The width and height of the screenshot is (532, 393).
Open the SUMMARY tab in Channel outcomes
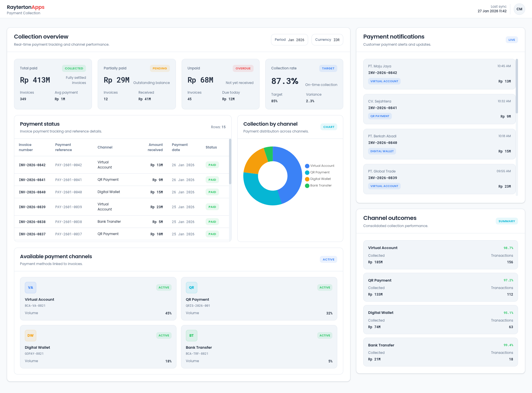tap(507, 221)
